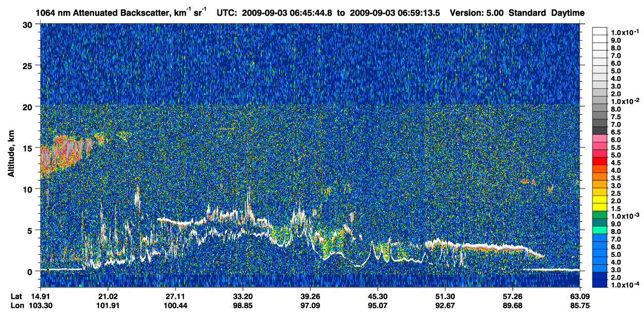The height and width of the screenshot is (330, 644).
Task: Select the 4.5 color bar label
Action: [617, 163]
